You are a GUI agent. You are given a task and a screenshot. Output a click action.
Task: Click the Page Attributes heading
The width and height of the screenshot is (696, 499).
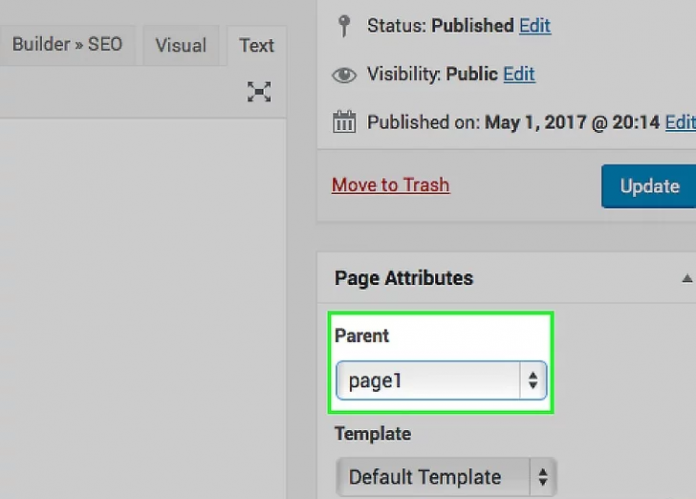[404, 279]
